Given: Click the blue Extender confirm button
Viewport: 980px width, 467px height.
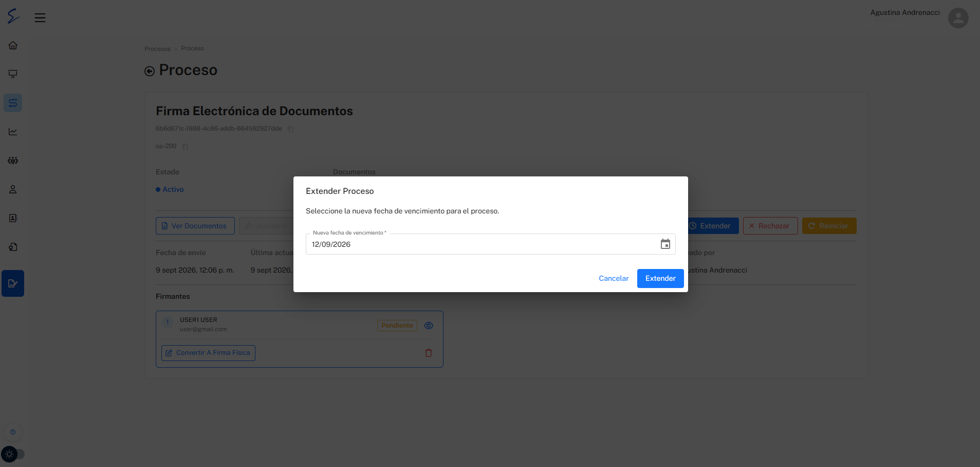Looking at the screenshot, I should coord(660,278).
